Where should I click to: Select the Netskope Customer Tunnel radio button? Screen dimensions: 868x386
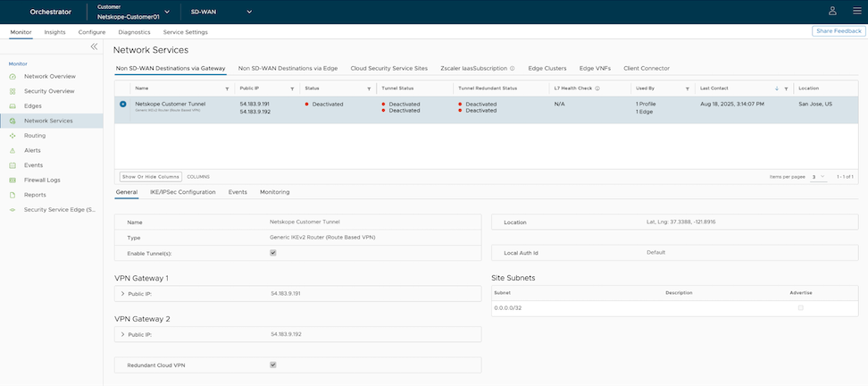coord(123,104)
